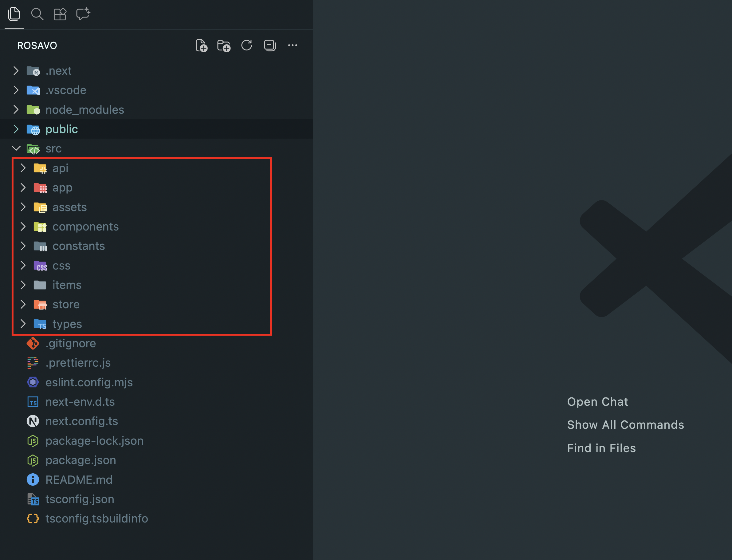The image size is (732, 560).
Task: Collapse the src folder
Action: [16, 148]
